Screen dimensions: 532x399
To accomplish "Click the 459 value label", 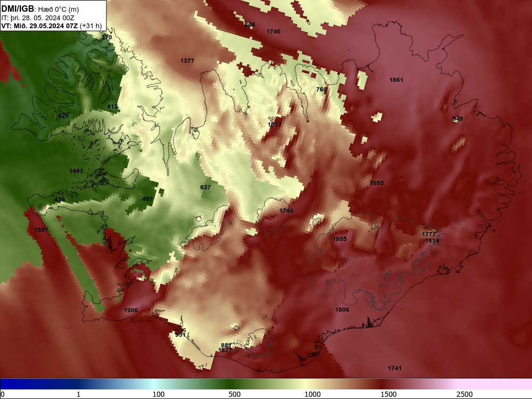I will [60, 200].
